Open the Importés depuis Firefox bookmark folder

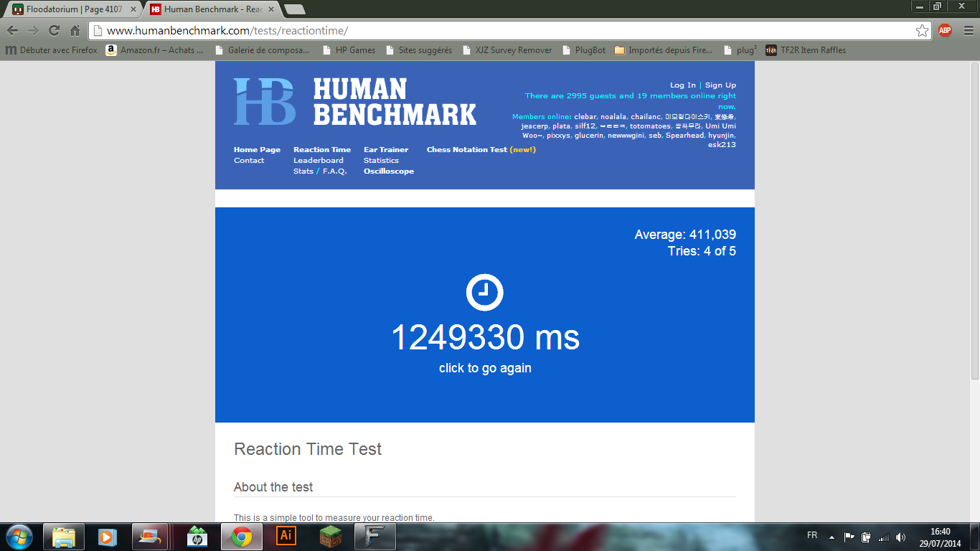(664, 50)
